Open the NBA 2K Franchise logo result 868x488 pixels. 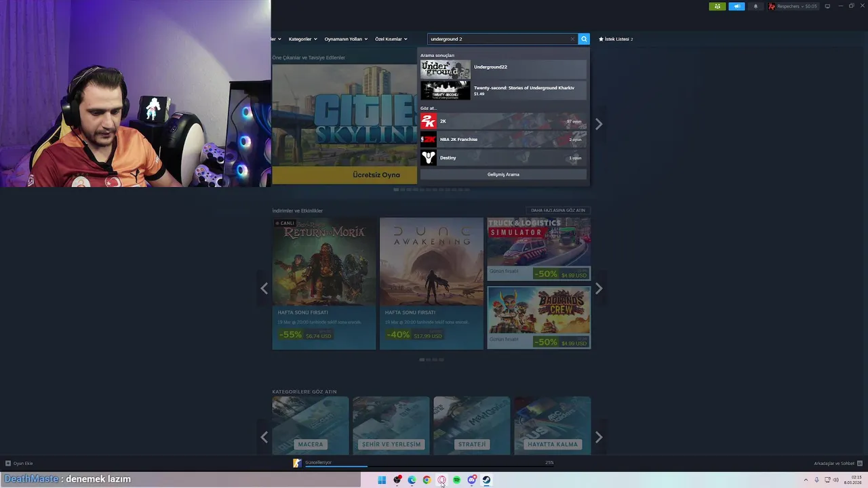tap(428, 140)
